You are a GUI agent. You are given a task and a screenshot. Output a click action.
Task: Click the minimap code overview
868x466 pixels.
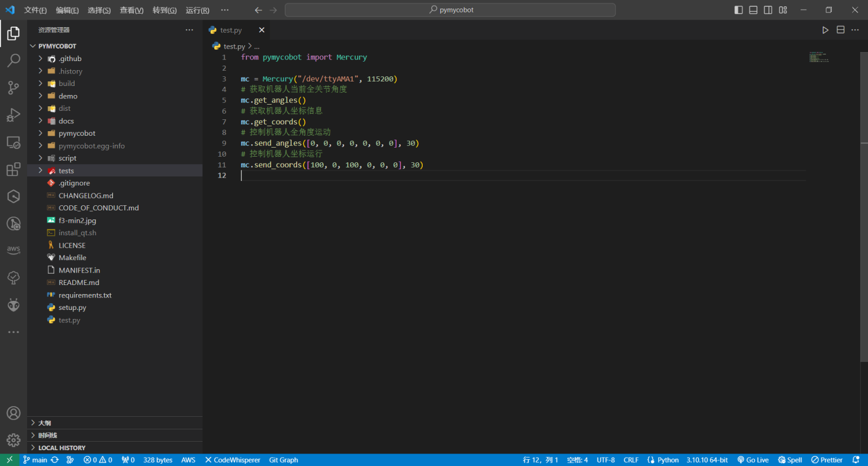[818, 57]
